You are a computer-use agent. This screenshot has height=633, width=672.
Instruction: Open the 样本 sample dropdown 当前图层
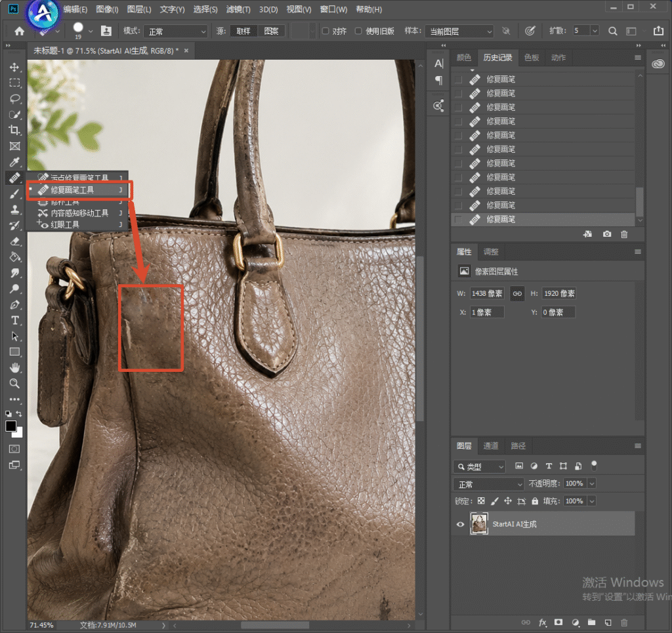[459, 31]
